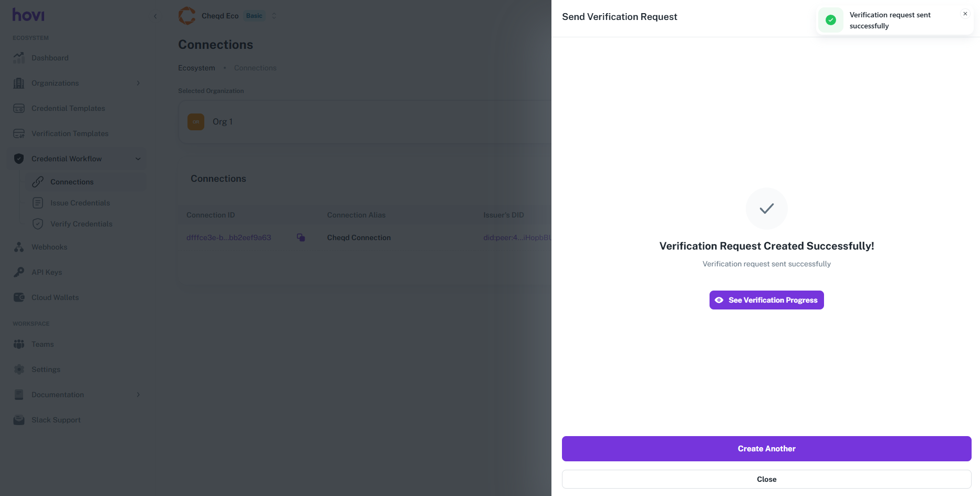Click the Teams people icon
The height and width of the screenshot is (496, 980).
19,344
